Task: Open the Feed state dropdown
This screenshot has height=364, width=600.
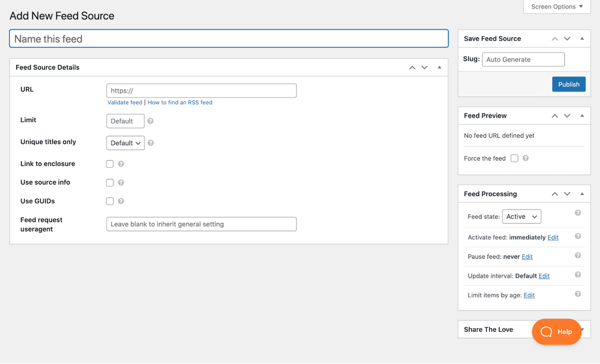Action: (521, 216)
